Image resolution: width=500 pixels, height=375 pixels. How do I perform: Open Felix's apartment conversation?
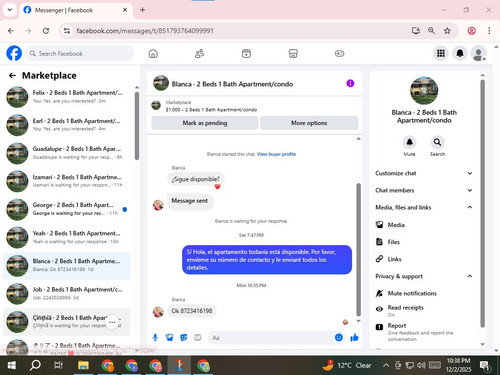click(x=67, y=97)
